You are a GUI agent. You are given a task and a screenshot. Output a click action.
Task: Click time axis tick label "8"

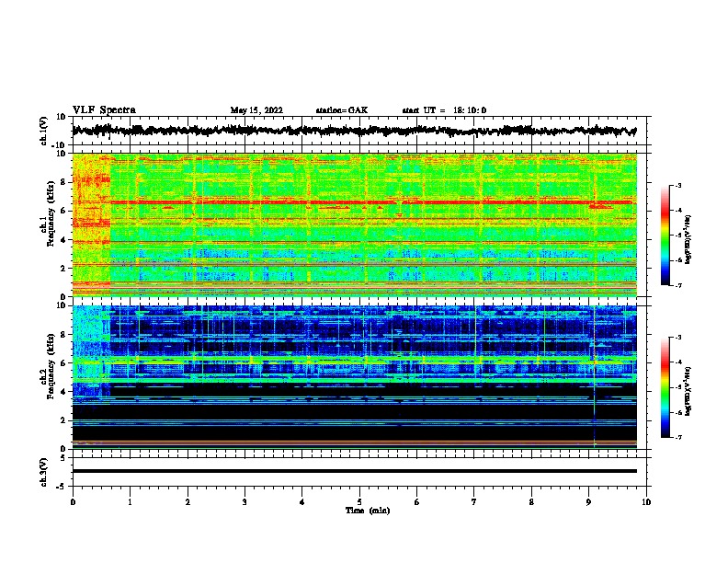pyautogui.click(x=531, y=502)
